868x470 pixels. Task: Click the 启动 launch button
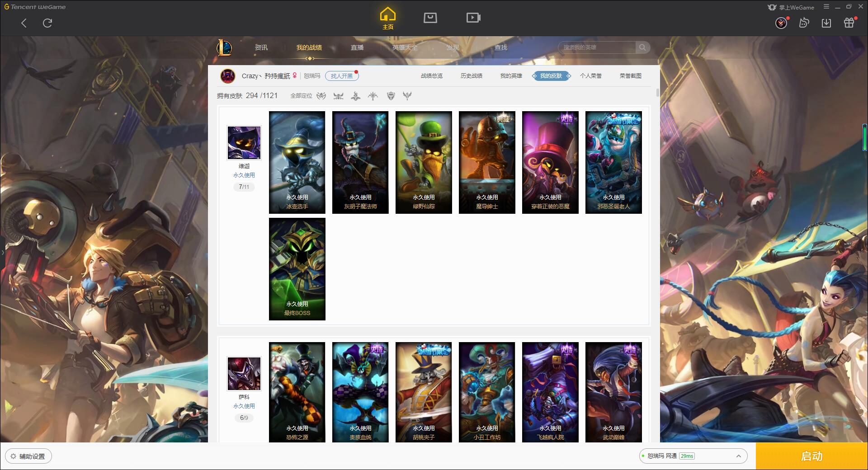(x=811, y=456)
